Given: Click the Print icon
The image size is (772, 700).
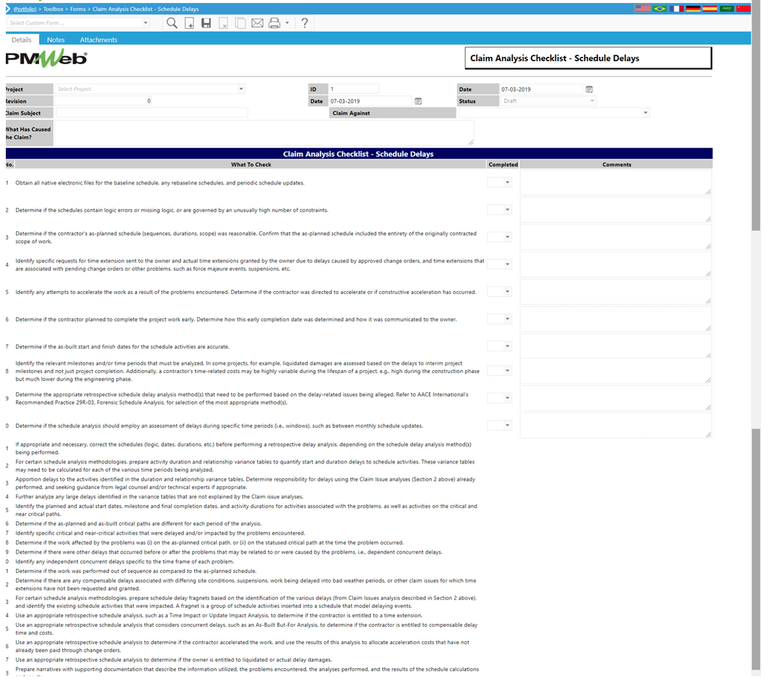Looking at the screenshot, I should coord(274,23).
